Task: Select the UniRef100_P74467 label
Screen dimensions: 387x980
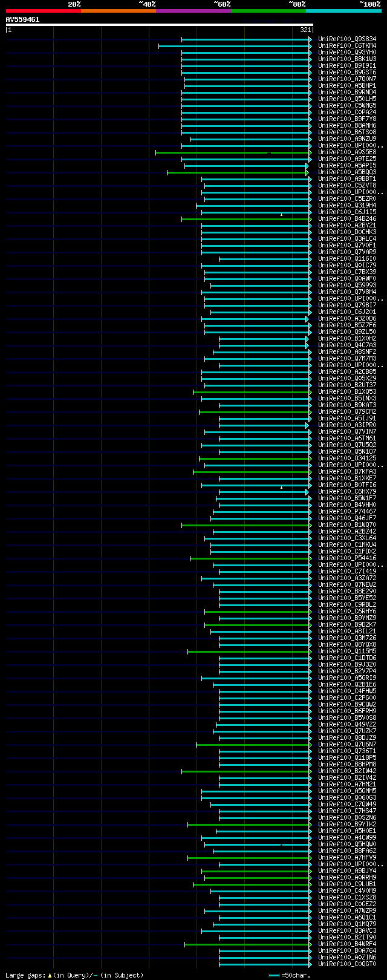Action: pos(347,512)
